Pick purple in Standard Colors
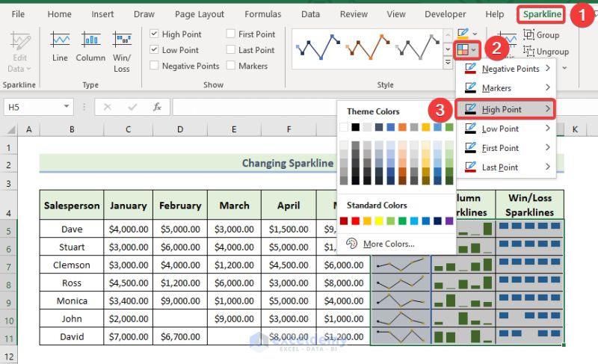 [x=449, y=220]
